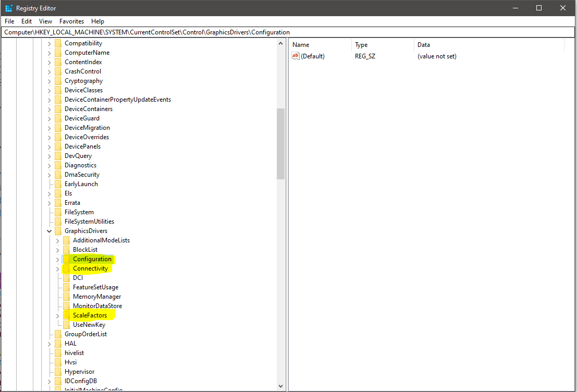Click the (value not set) data cell
This screenshot has height=392, width=577.
click(x=437, y=56)
